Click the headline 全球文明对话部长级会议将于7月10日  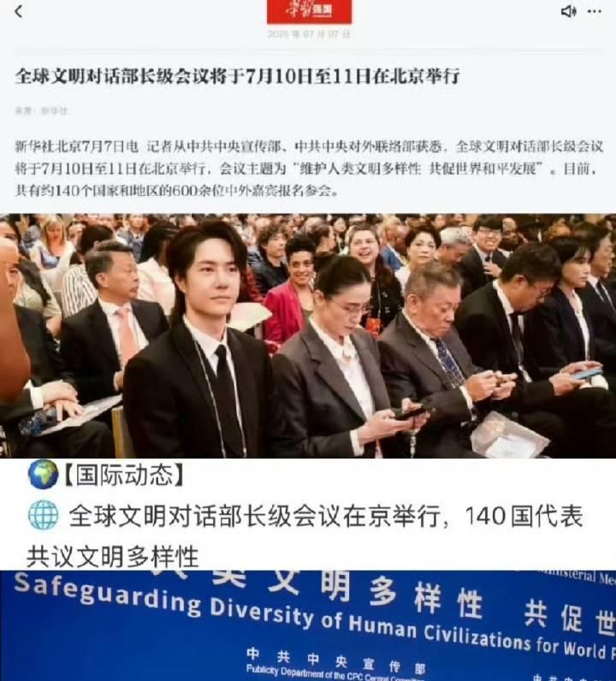coord(238,76)
